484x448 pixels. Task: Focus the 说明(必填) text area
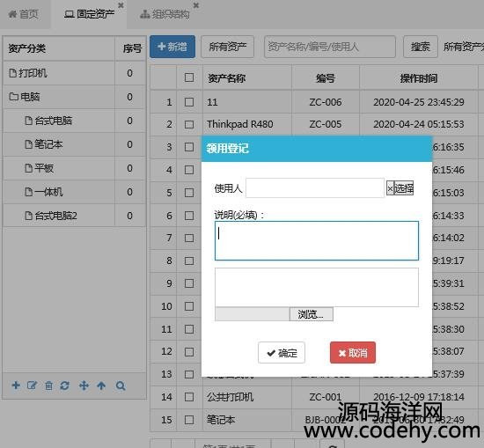click(317, 240)
